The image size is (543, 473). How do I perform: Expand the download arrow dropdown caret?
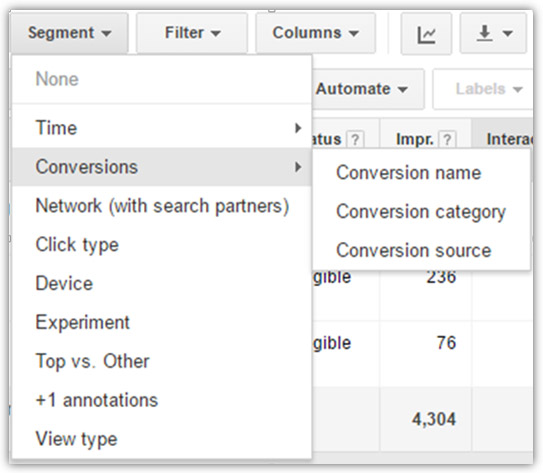point(507,34)
